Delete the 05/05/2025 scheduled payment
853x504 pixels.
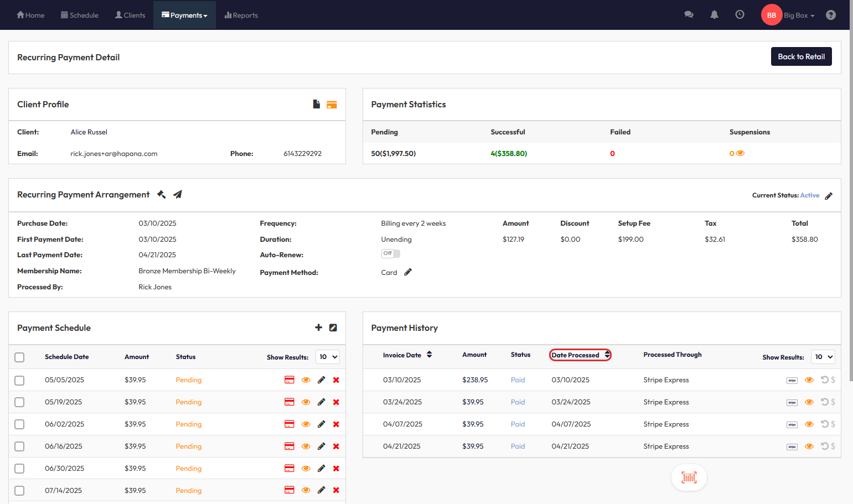(x=336, y=380)
